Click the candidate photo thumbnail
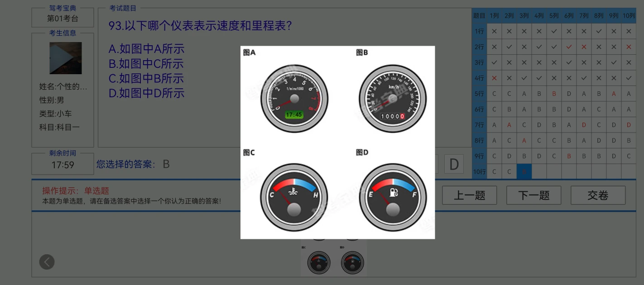644x285 pixels. [x=66, y=58]
